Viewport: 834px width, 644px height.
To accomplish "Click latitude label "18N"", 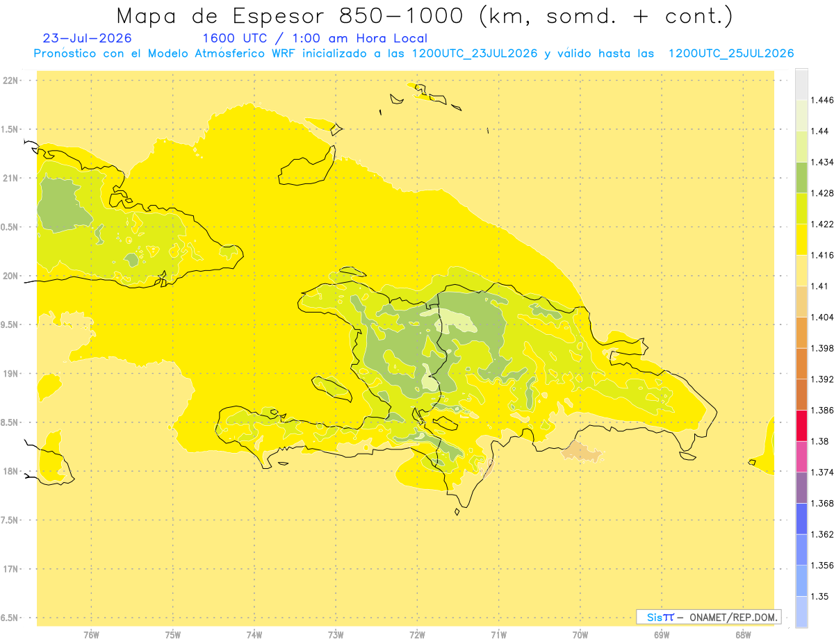I will coord(12,471).
